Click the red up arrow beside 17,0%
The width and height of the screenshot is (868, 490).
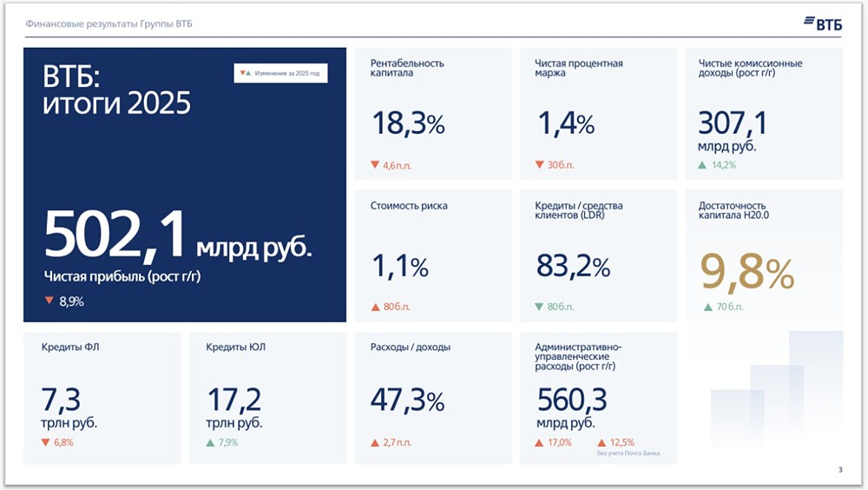click(x=539, y=442)
